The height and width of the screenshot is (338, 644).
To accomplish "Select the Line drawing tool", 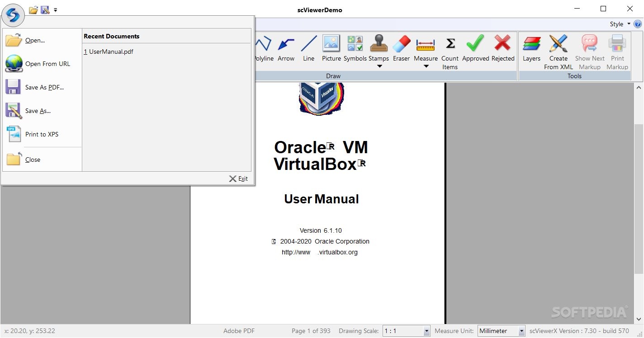I will 309,49.
